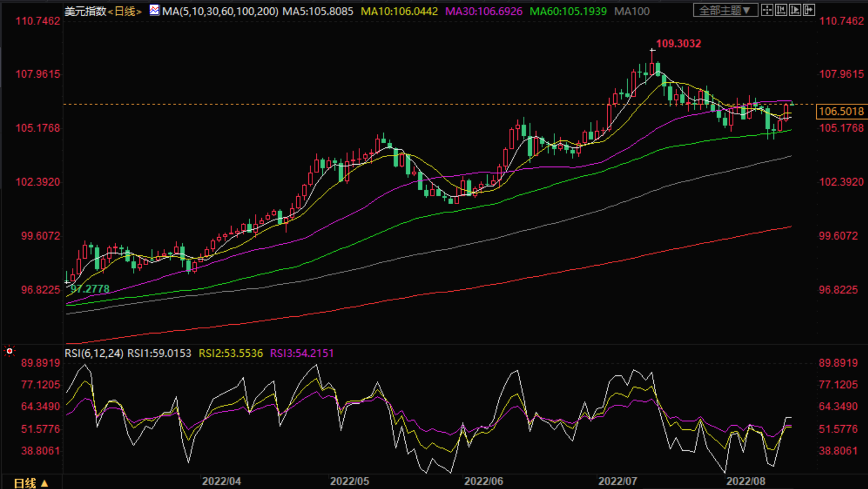The height and width of the screenshot is (489, 868).
Task: Select the RSI(6,12,24) indicator label
Action: [x=93, y=353]
